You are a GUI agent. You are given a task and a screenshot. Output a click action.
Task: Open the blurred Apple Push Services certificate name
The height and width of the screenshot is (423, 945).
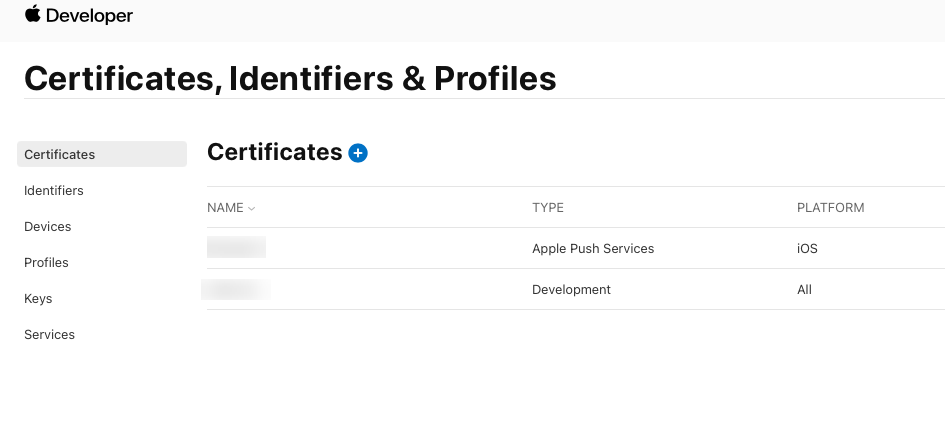[x=236, y=247]
